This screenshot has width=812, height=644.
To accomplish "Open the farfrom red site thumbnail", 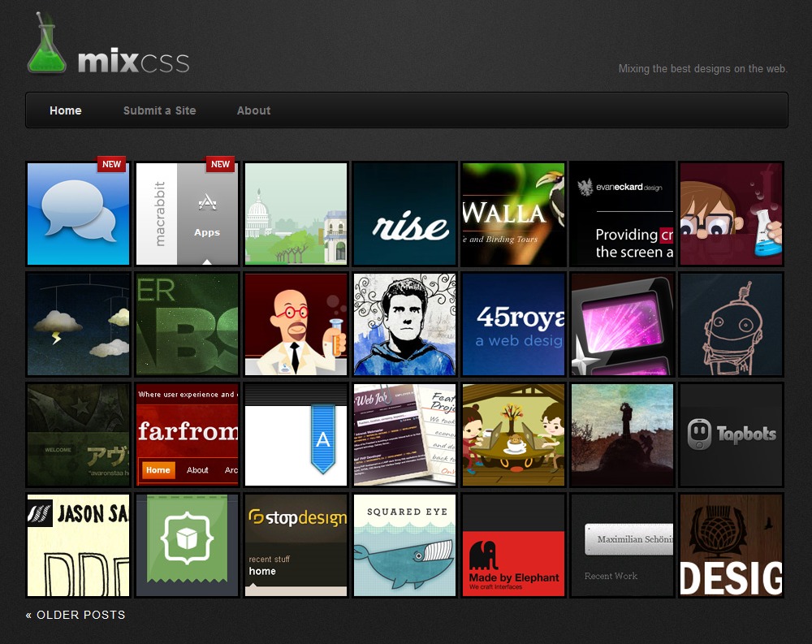I will pyautogui.click(x=187, y=434).
